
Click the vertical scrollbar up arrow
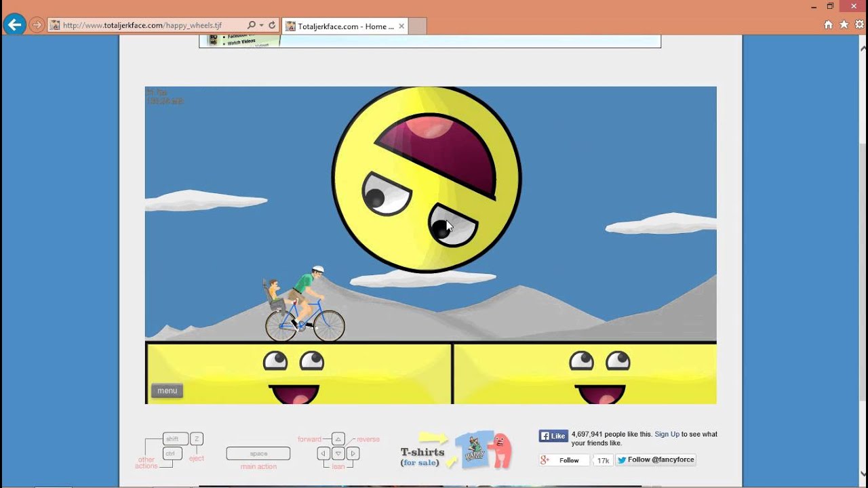pyautogui.click(x=863, y=48)
